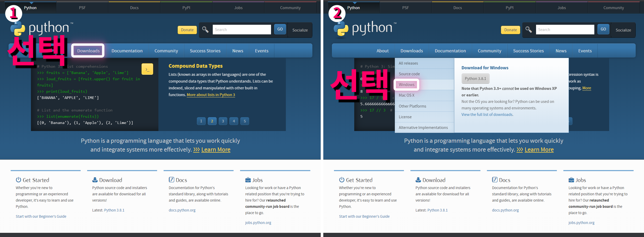This screenshot has width=644, height=237.
Task: Click the magnifier search icon in left screenshot
Action: click(205, 29)
